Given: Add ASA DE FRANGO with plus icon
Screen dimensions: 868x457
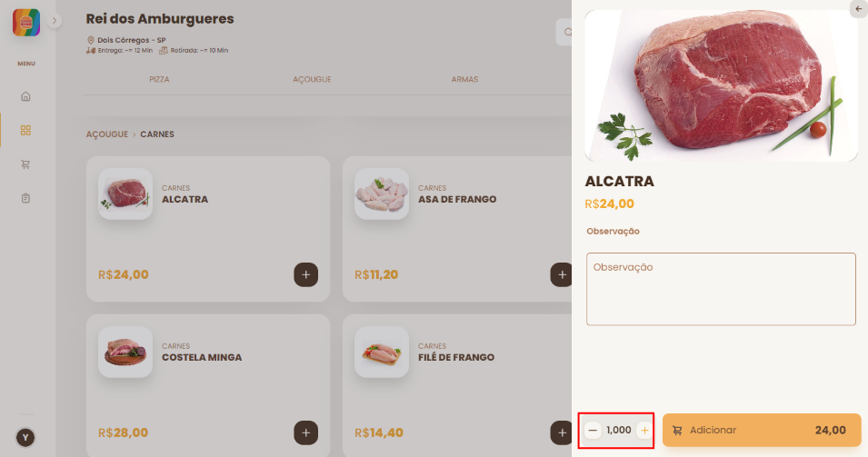Looking at the screenshot, I should [x=562, y=274].
